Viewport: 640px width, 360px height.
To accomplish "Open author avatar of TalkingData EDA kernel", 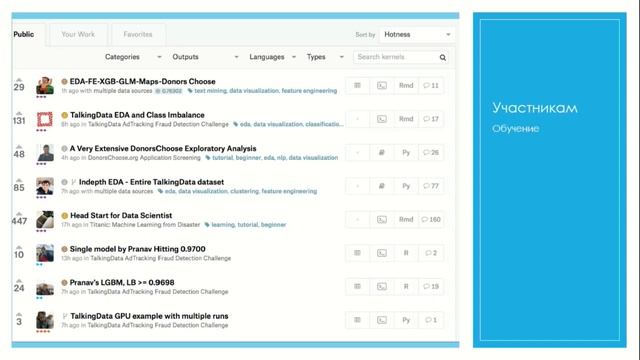I will point(45,119).
